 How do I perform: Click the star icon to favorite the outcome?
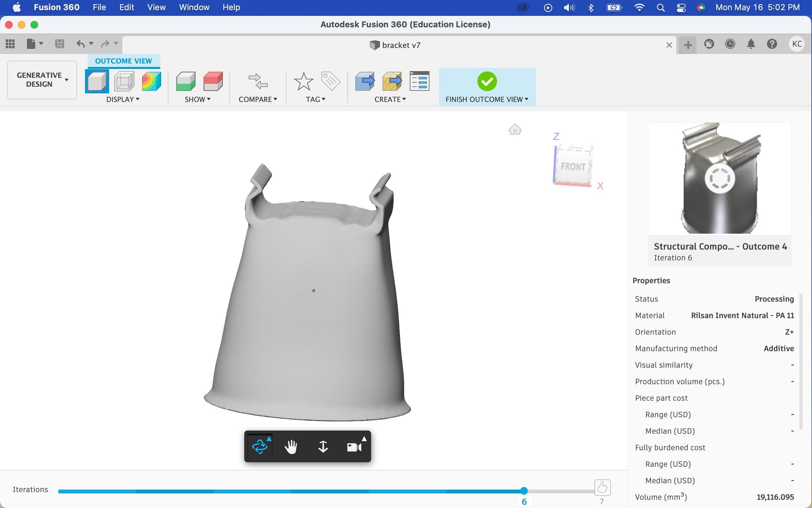tap(303, 81)
